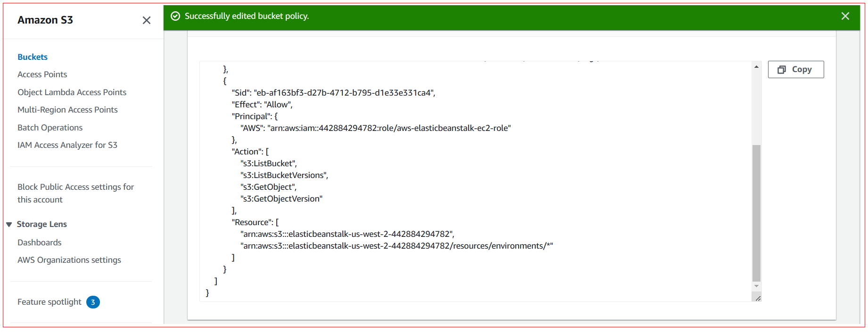Click the "s3:GetObject" action line
The height and width of the screenshot is (332, 868).
click(269, 187)
